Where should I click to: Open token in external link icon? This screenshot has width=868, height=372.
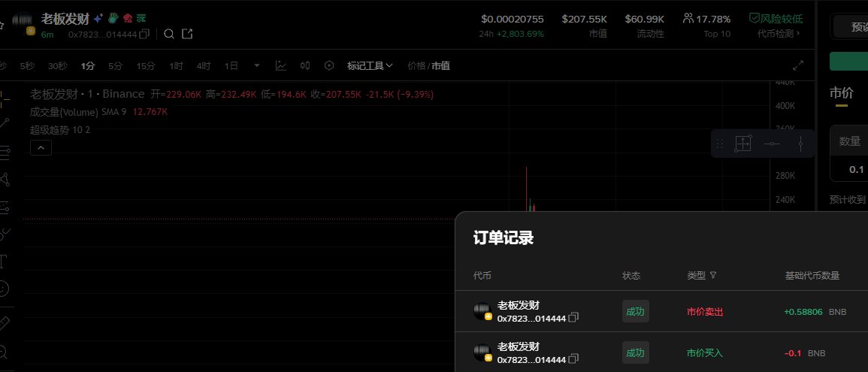187,35
